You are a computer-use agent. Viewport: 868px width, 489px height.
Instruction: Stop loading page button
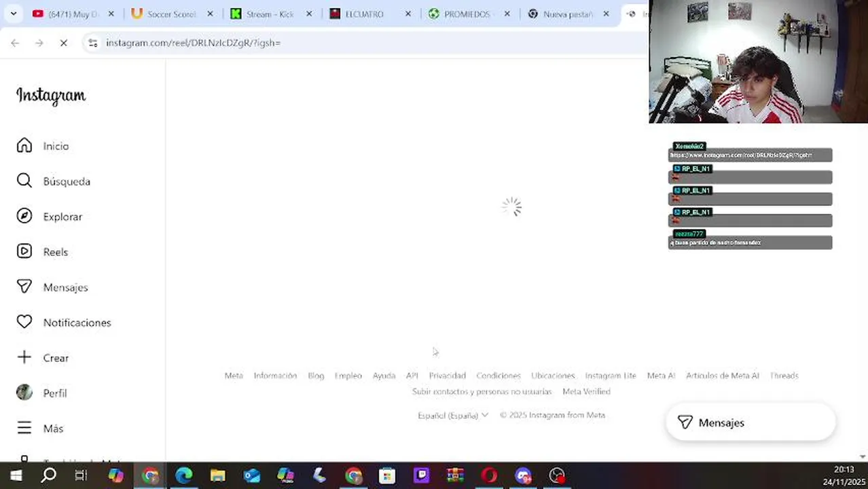(63, 43)
